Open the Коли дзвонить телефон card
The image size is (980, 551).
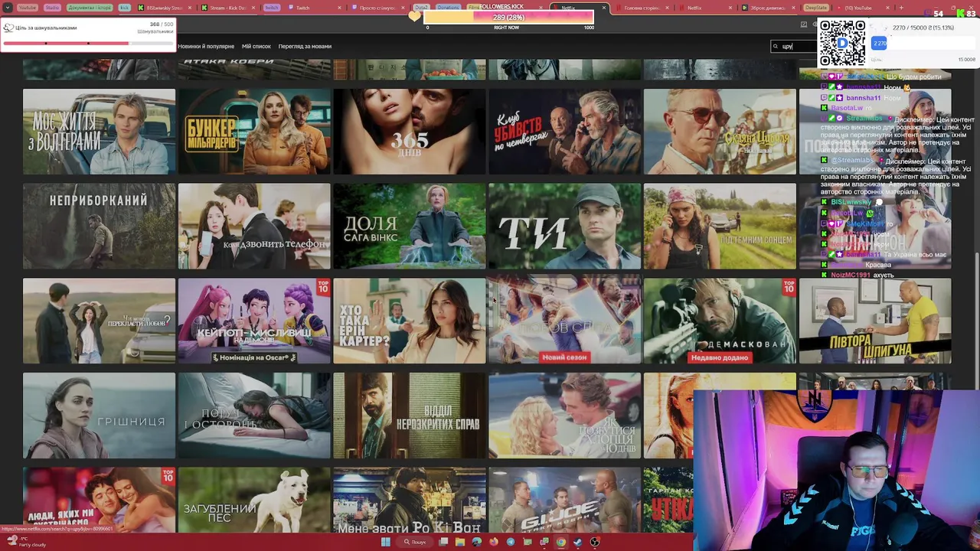[x=254, y=226]
